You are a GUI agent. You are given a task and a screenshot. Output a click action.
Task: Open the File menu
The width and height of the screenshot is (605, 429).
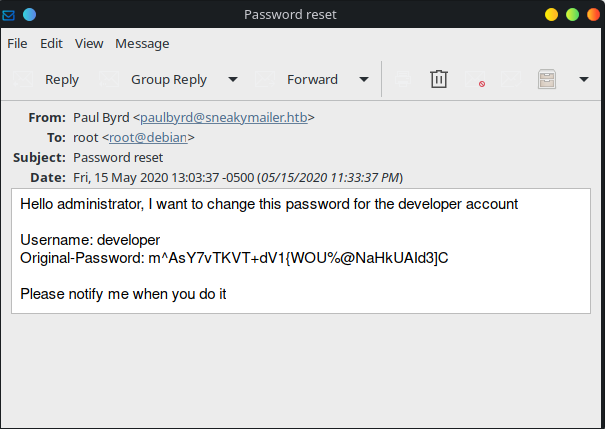pos(17,43)
